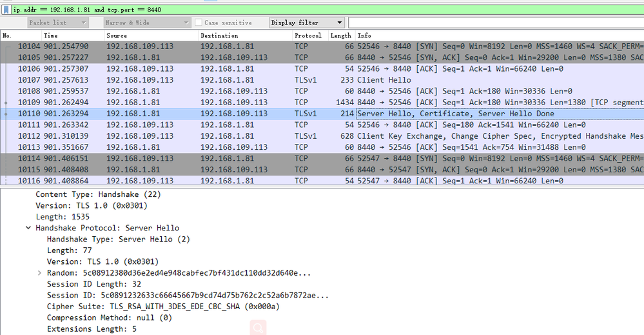Select Session ID Length: 32 line
The image size is (644, 335).
pos(94,284)
